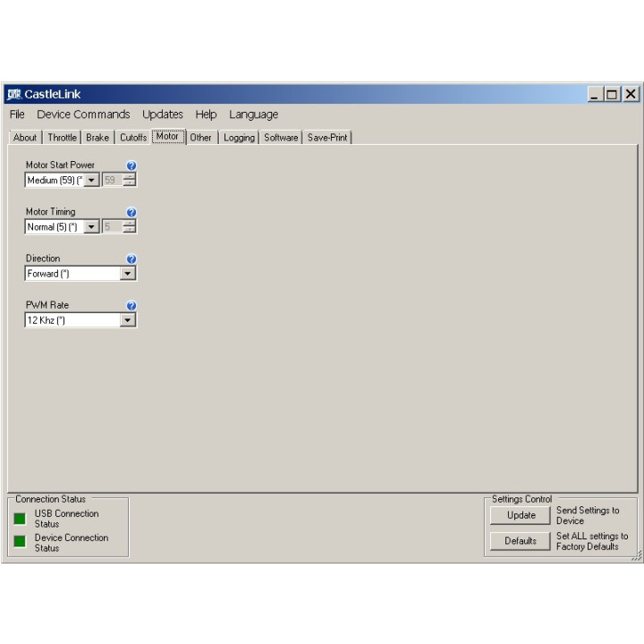This screenshot has width=644, height=644.
Task: Click the Motor Start Power number field
Action: click(x=112, y=180)
